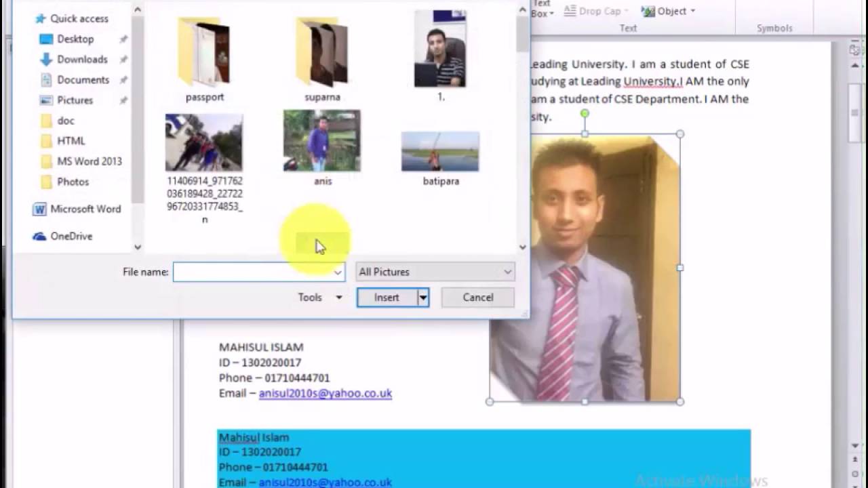
Task: Click the Desktop icon in sidebar
Action: click(46, 39)
